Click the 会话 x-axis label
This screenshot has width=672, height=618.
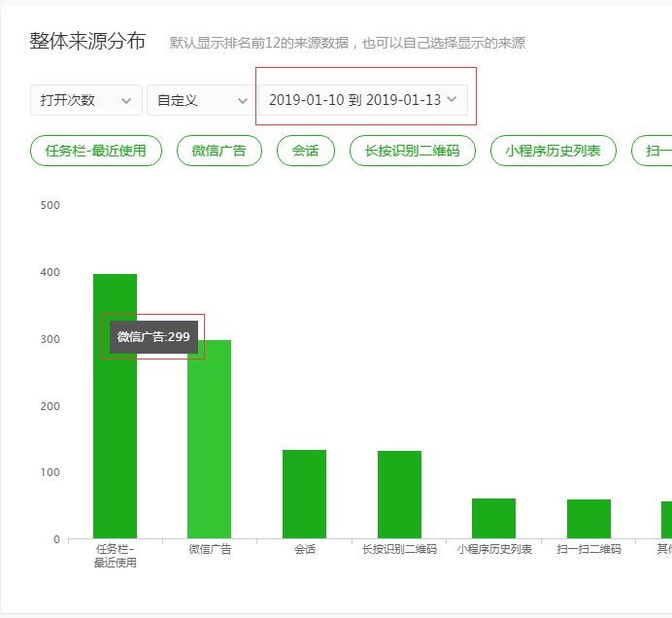point(305,549)
